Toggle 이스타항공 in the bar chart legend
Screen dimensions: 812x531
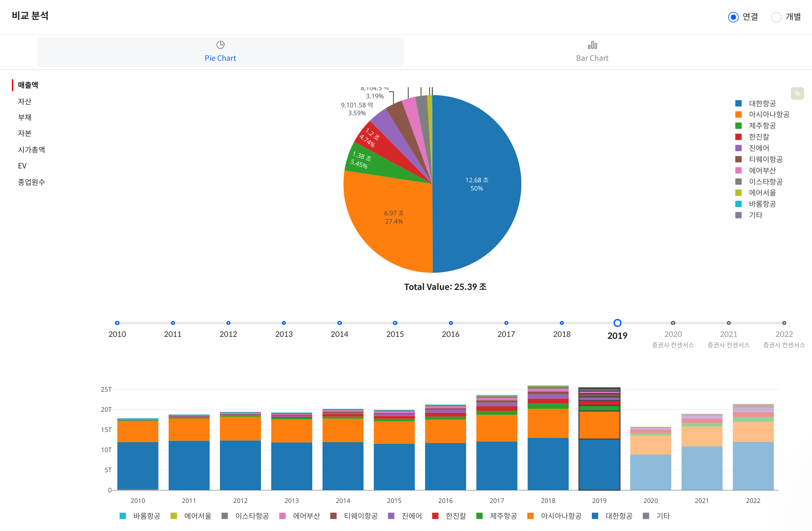[x=245, y=516]
